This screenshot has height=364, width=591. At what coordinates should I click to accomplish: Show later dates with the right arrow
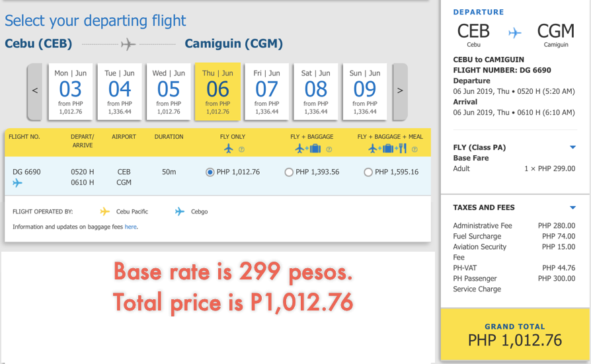pos(399,91)
